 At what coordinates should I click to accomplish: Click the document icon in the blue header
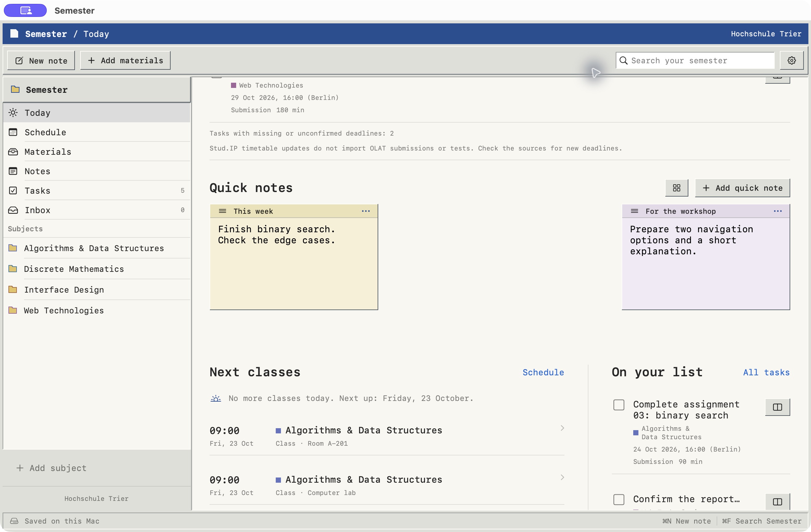coord(14,33)
